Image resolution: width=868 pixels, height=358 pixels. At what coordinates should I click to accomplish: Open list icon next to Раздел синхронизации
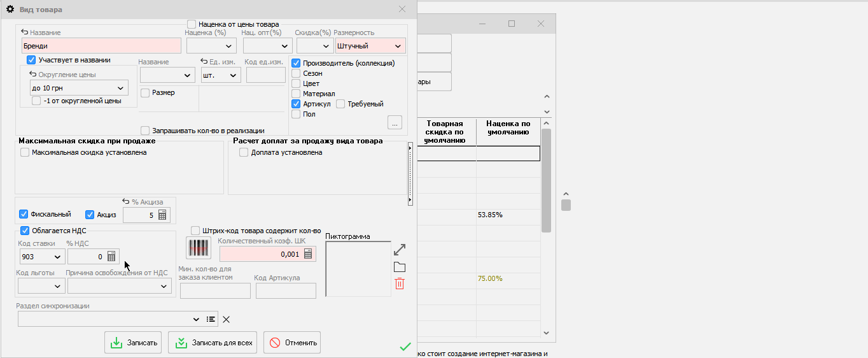click(212, 319)
